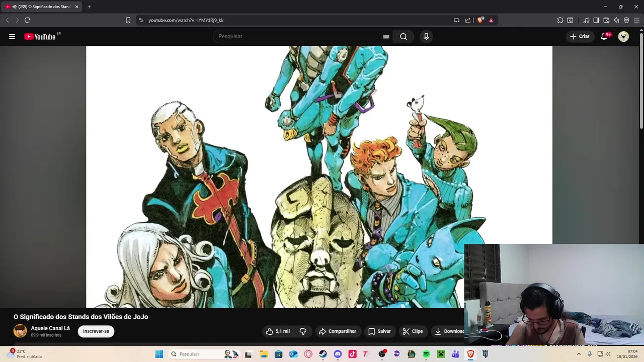Subscribe using the Inscrever-se button

pyautogui.click(x=96, y=331)
